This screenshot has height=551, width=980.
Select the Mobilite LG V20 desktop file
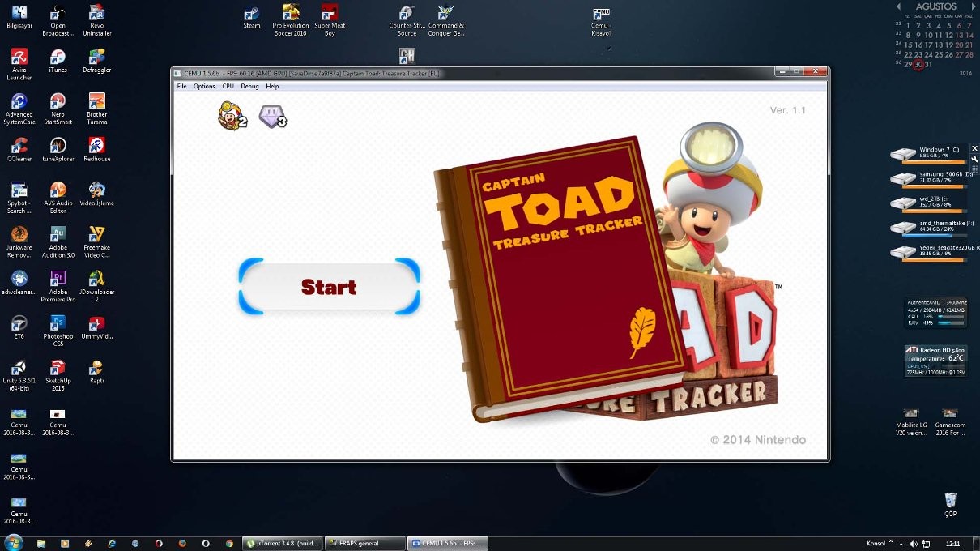click(x=911, y=421)
